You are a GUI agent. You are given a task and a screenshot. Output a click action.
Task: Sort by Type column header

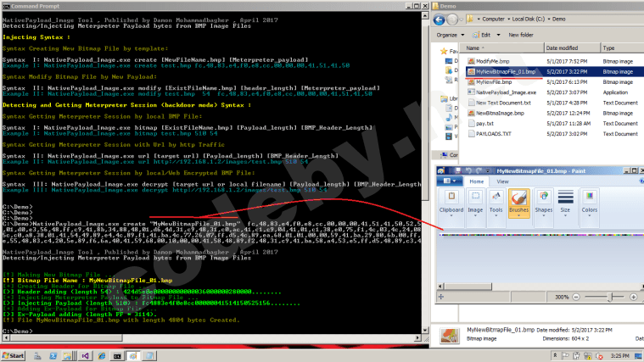pos(622,48)
